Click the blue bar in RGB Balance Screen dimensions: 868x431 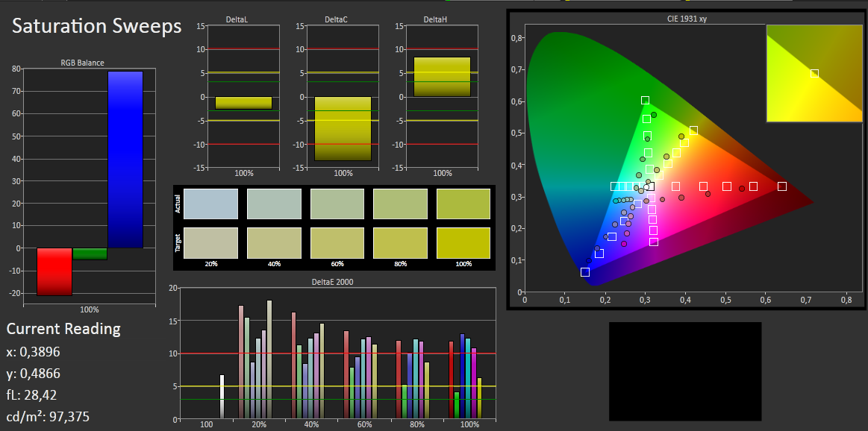pyautogui.click(x=125, y=160)
